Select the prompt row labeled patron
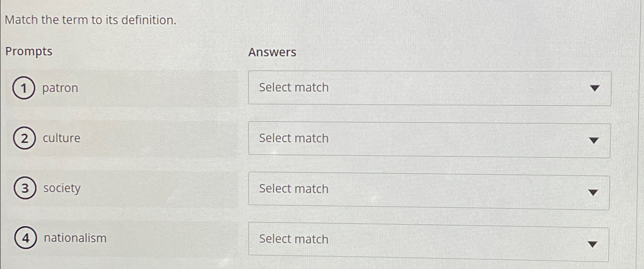The image size is (644, 269). click(60, 88)
